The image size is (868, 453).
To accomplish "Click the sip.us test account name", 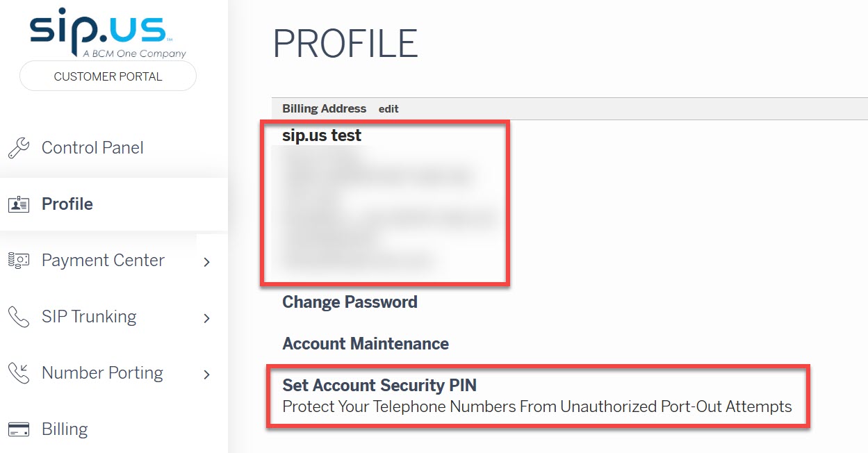I will (x=322, y=135).
